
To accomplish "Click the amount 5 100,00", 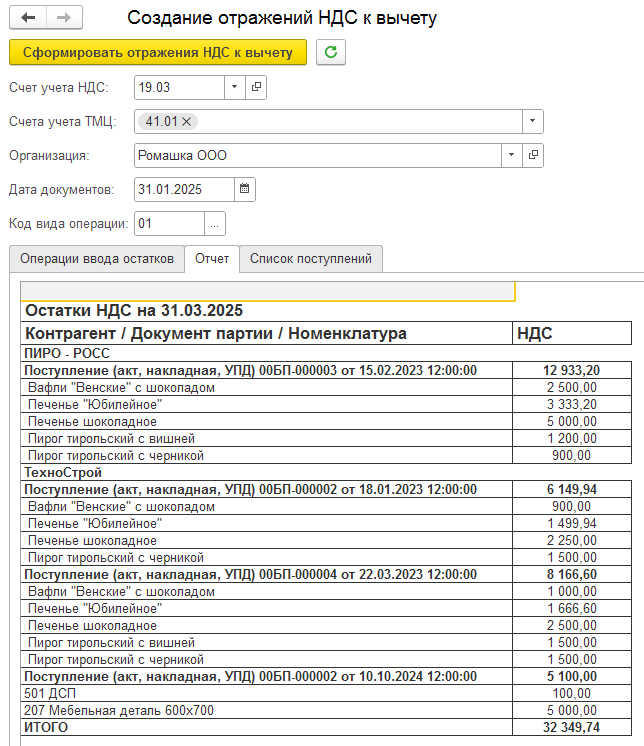I will tap(572, 676).
